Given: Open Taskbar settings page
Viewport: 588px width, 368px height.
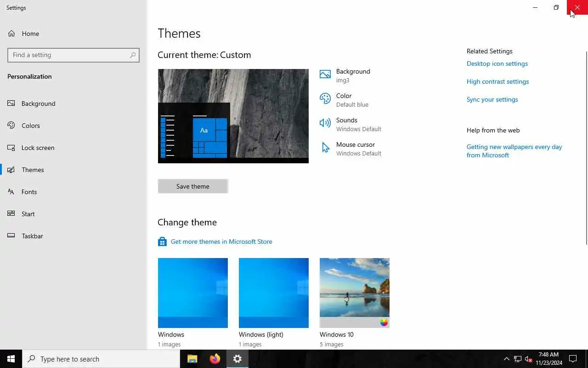Looking at the screenshot, I should coord(73,236).
